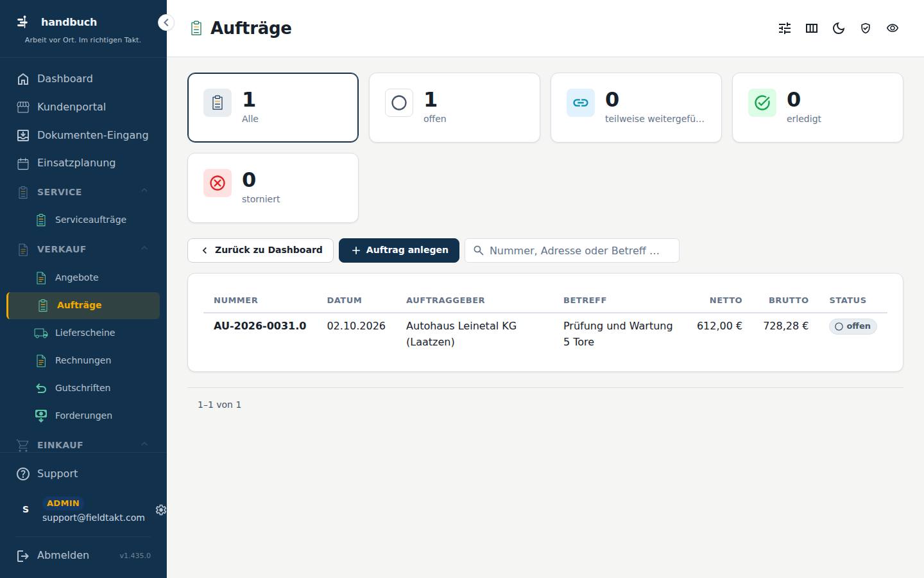Filter by 'offen' status card
The width and height of the screenshot is (924, 578).
(454, 107)
